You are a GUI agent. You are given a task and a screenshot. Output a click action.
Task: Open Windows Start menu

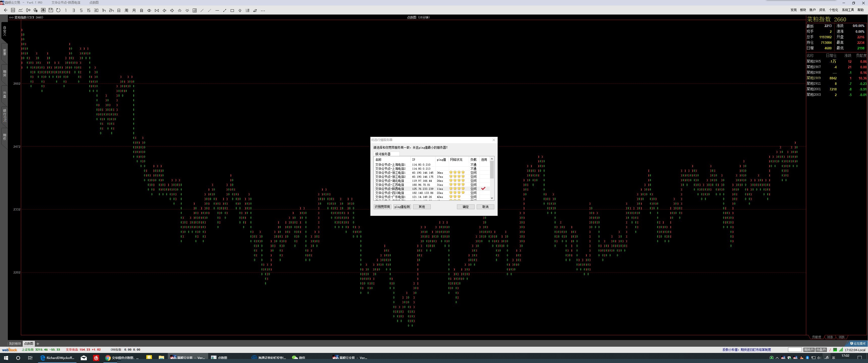6,358
